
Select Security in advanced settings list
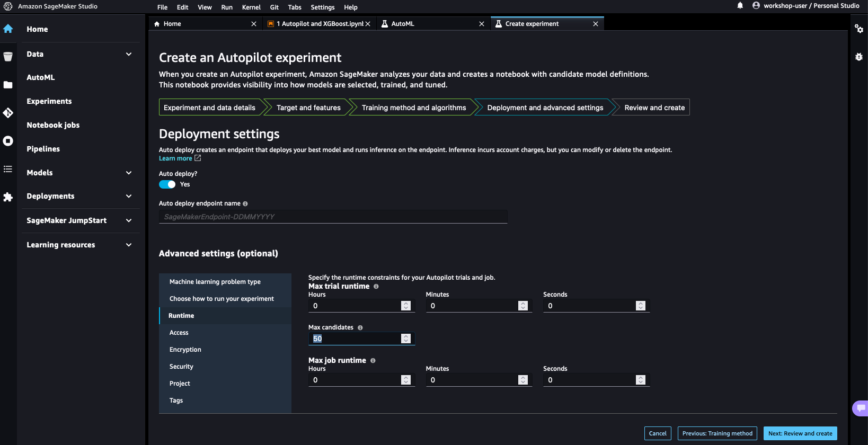click(x=225, y=367)
